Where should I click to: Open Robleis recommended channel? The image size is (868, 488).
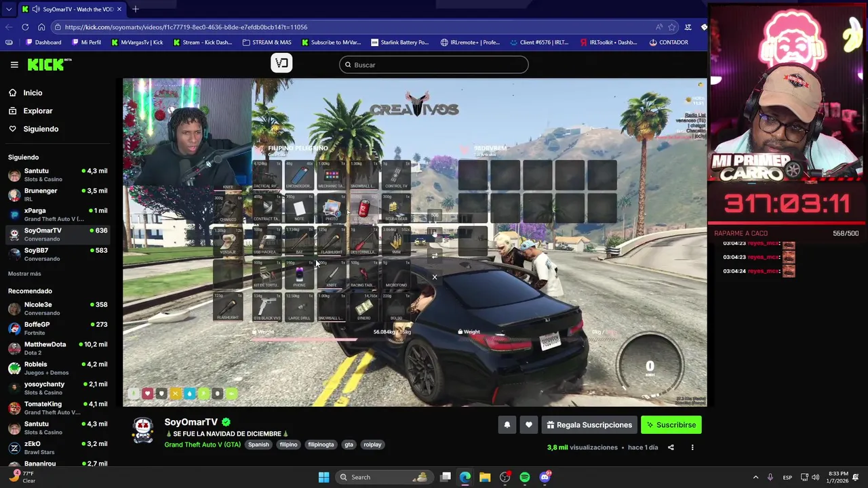click(x=58, y=368)
